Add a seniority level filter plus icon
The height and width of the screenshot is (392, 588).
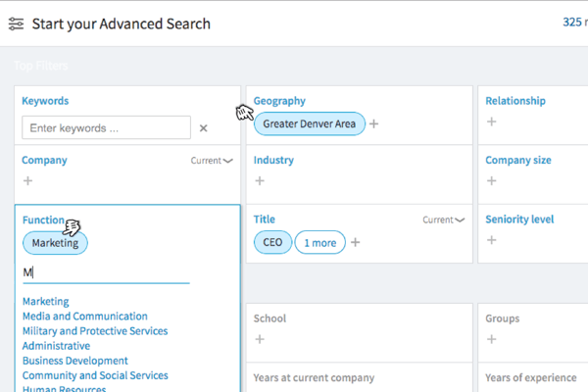(x=492, y=240)
